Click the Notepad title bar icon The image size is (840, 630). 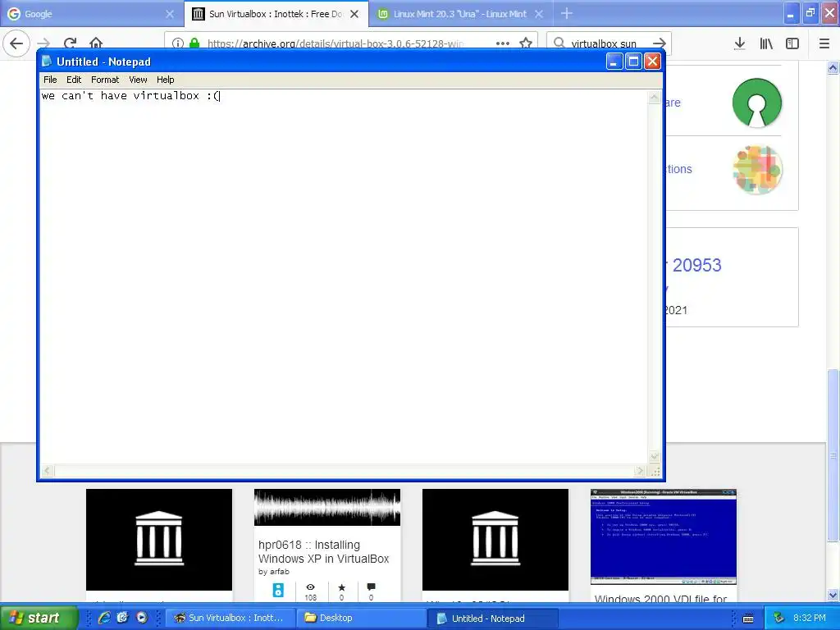pyautogui.click(x=47, y=62)
